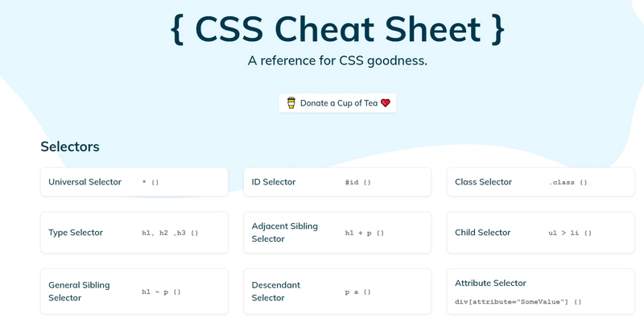Click the coffee cup icon on donate button
The image size is (644, 323).
tap(291, 103)
